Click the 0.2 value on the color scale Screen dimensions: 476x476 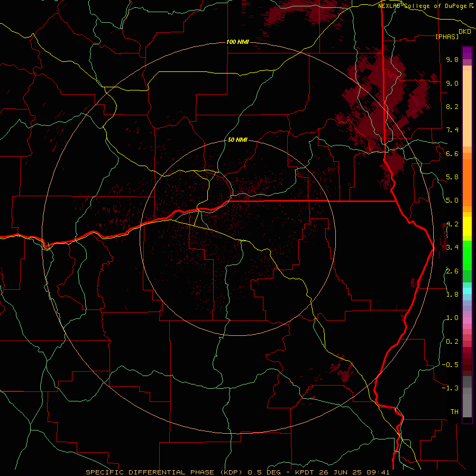[452, 342]
